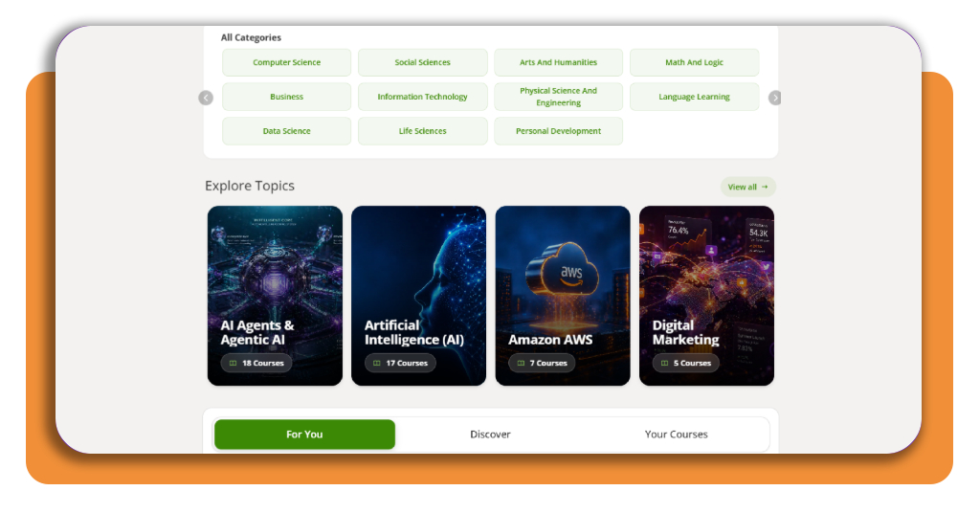
Task: Click the book icon beside 18 Courses
Action: 234,363
